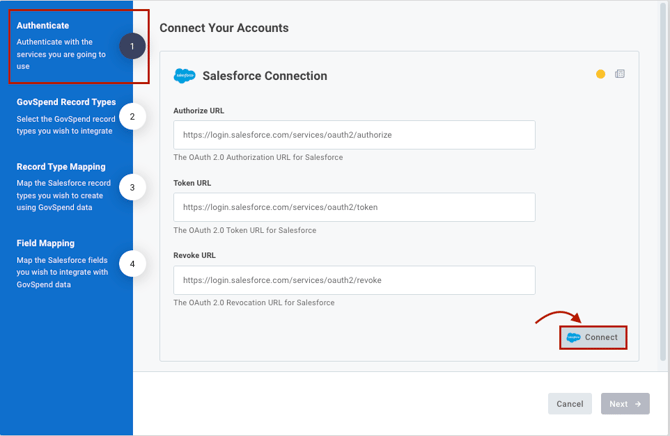Select step 4 circle for Field Mapping

tap(132, 264)
